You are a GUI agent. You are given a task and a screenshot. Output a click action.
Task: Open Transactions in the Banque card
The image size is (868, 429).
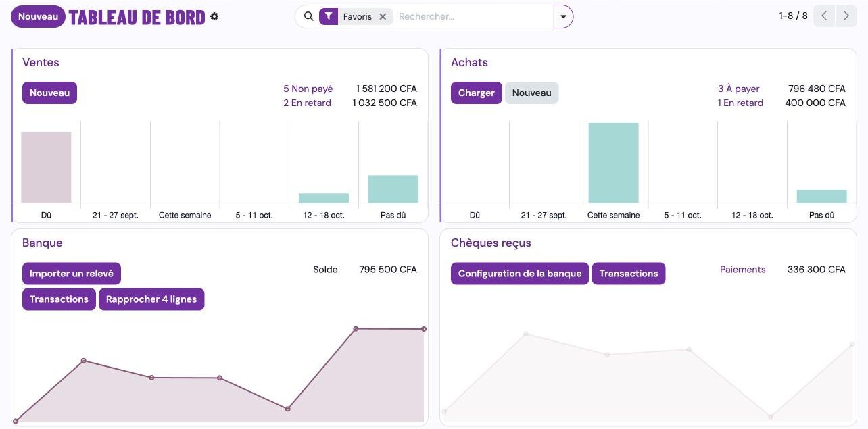[59, 299]
